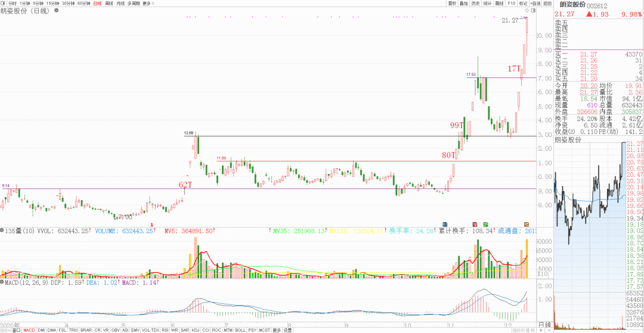The width and height of the screenshot is (644, 333).
Task: Select the 60分钟 period
Action: (84, 4)
